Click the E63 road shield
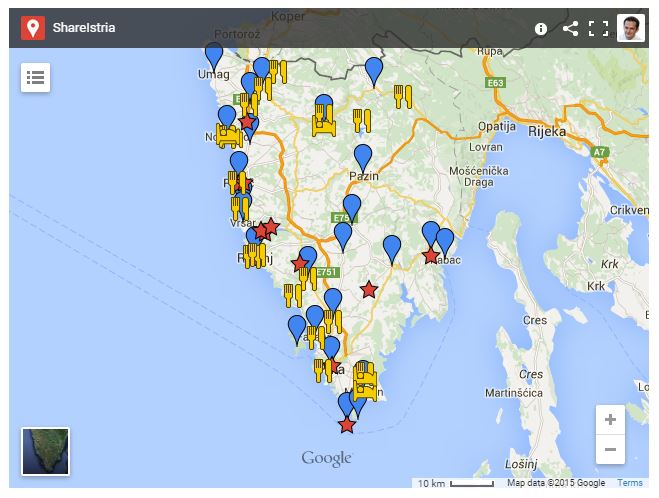Image resolution: width=659 pixels, height=498 pixels. click(495, 83)
